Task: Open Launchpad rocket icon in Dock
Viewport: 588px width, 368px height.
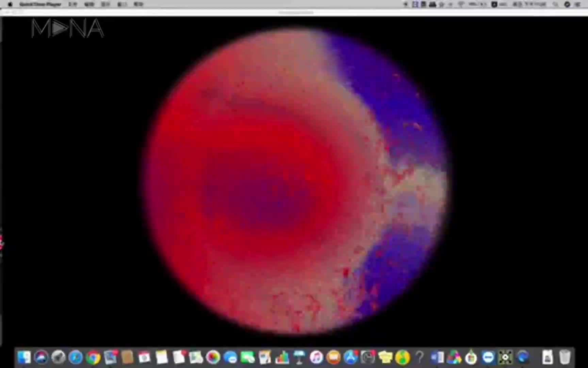Action: [x=59, y=357]
